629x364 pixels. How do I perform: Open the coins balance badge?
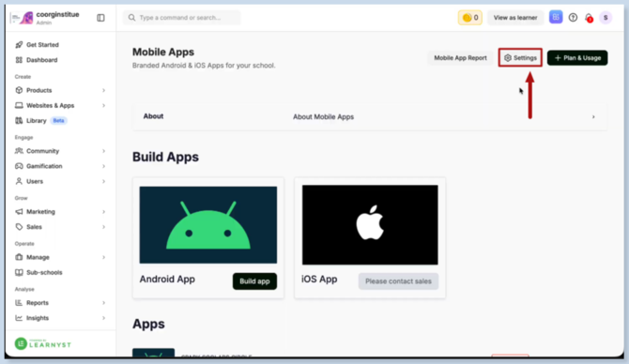(x=470, y=18)
